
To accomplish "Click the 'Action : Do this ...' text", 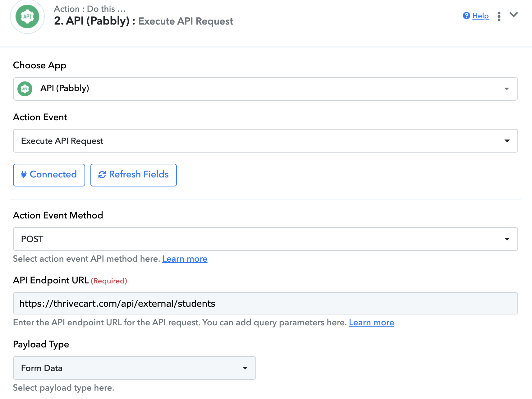I will [x=90, y=9].
